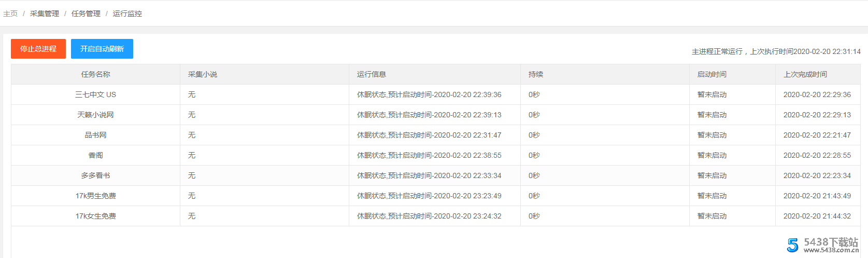
Task: Click the 上次完成时间 column header
Action: (805, 74)
